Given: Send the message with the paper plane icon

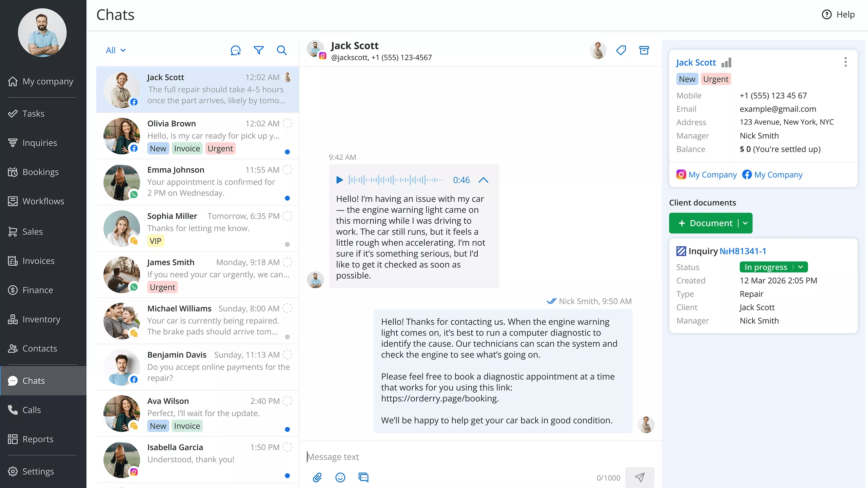Looking at the screenshot, I should point(640,477).
